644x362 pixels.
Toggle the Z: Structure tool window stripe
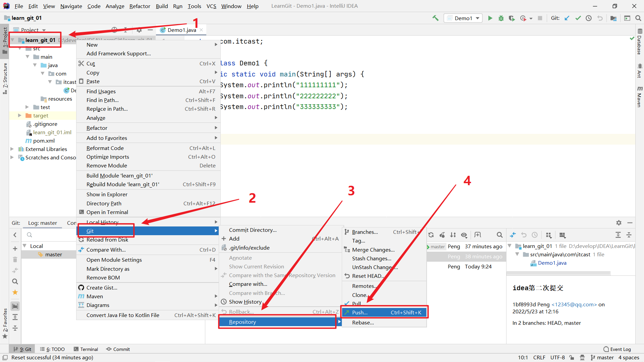tap(5, 79)
